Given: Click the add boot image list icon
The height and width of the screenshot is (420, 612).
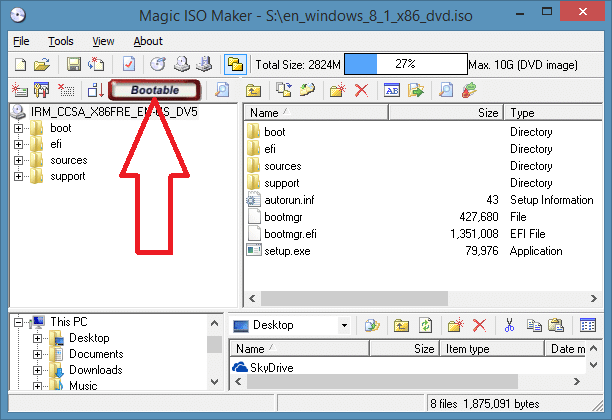Looking at the screenshot, I should (x=20, y=90).
